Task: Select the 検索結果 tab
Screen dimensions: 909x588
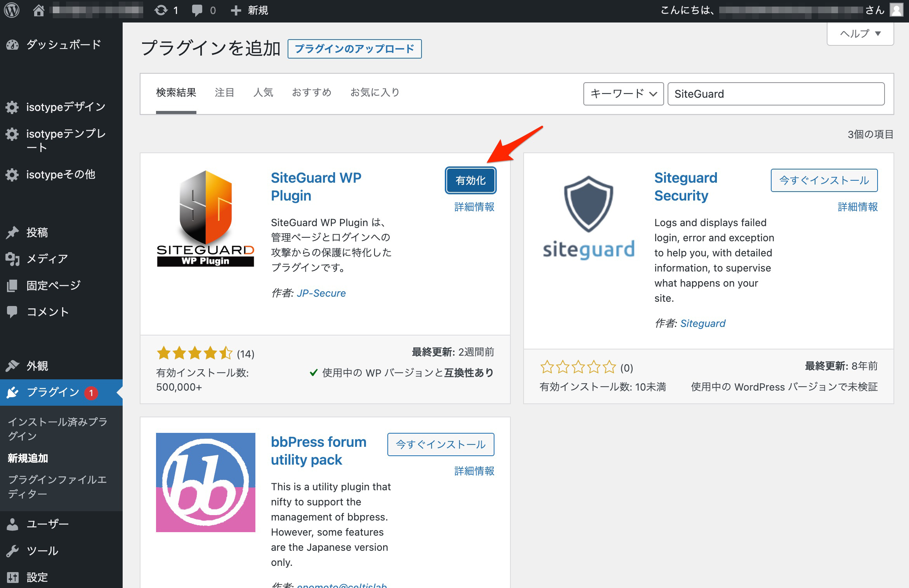Action: pyautogui.click(x=176, y=93)
